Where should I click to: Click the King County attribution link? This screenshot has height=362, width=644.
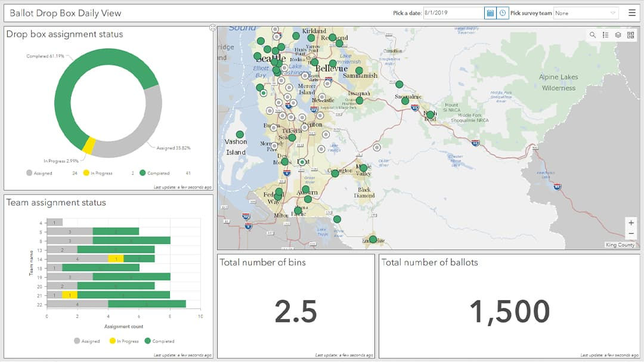tap(621, 245)
